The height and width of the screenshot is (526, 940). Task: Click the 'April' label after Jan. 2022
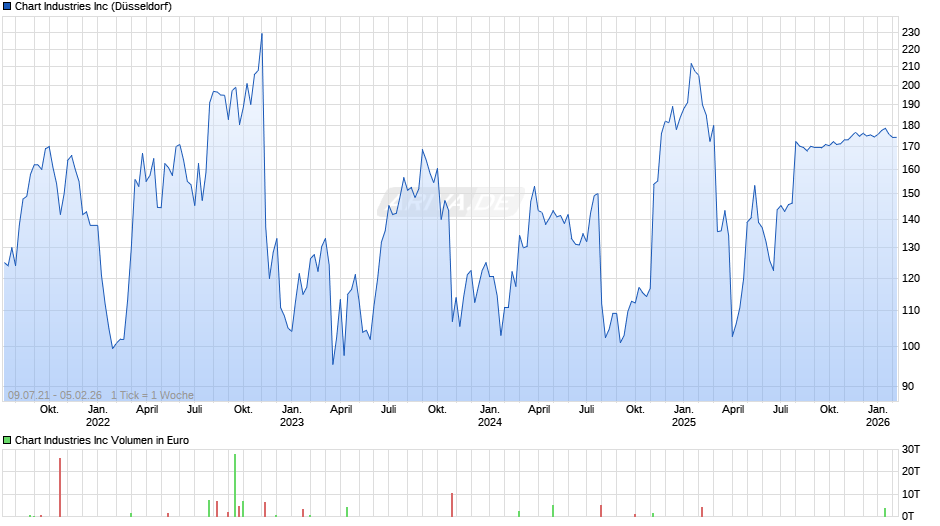click(x=147, y=409)
